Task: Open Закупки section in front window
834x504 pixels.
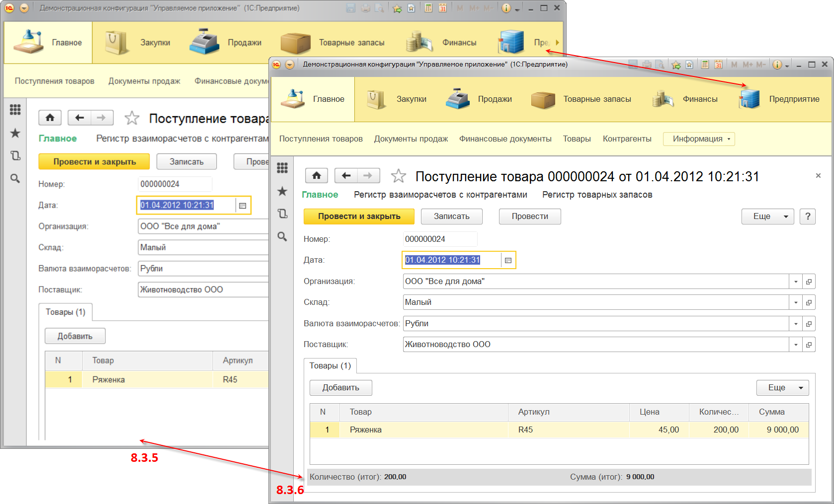Action: [x=397, y=99]
